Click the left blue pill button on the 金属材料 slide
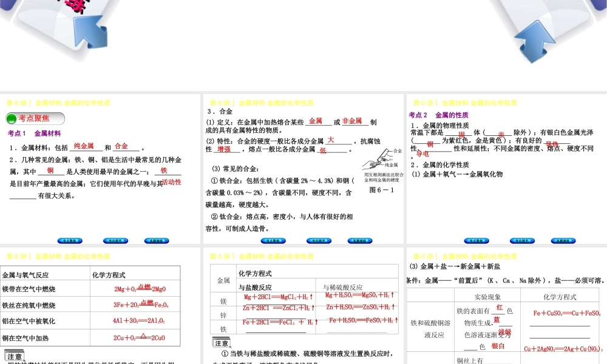Screen dimensions: 607x364 point(70,241)
